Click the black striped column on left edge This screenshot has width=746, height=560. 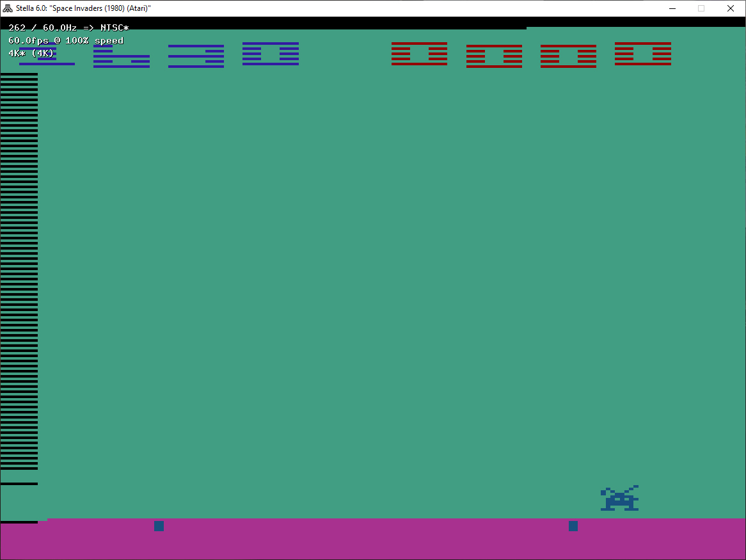(19, 271)
